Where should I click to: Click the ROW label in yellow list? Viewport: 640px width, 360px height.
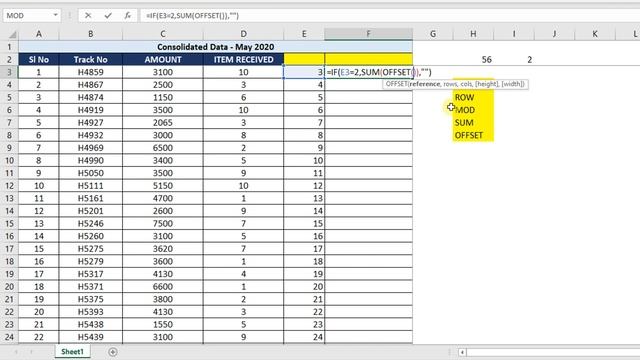[x=464, y=98]
